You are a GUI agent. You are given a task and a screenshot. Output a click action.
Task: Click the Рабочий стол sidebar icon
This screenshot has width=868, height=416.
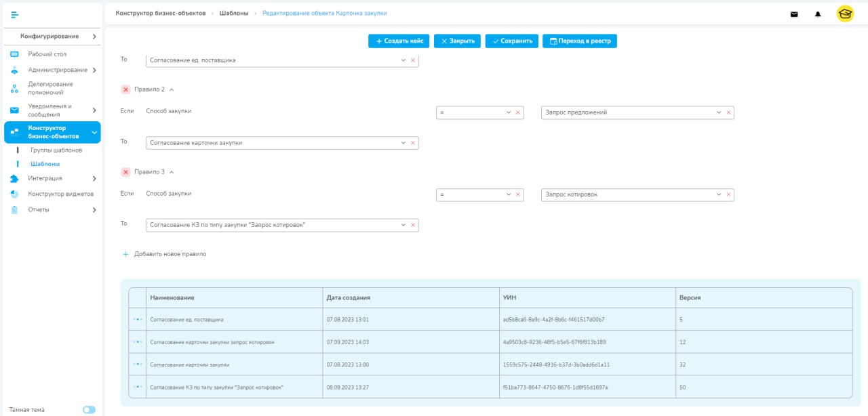14,54
